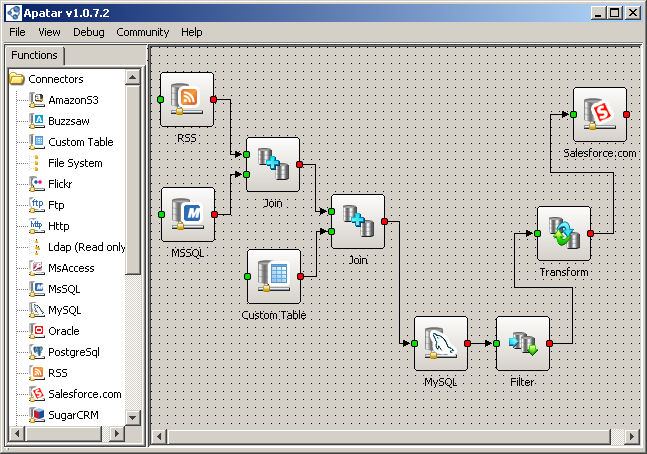Select the Filter node on the canvas
Screen dimensions: 647x454
point(523,343)
